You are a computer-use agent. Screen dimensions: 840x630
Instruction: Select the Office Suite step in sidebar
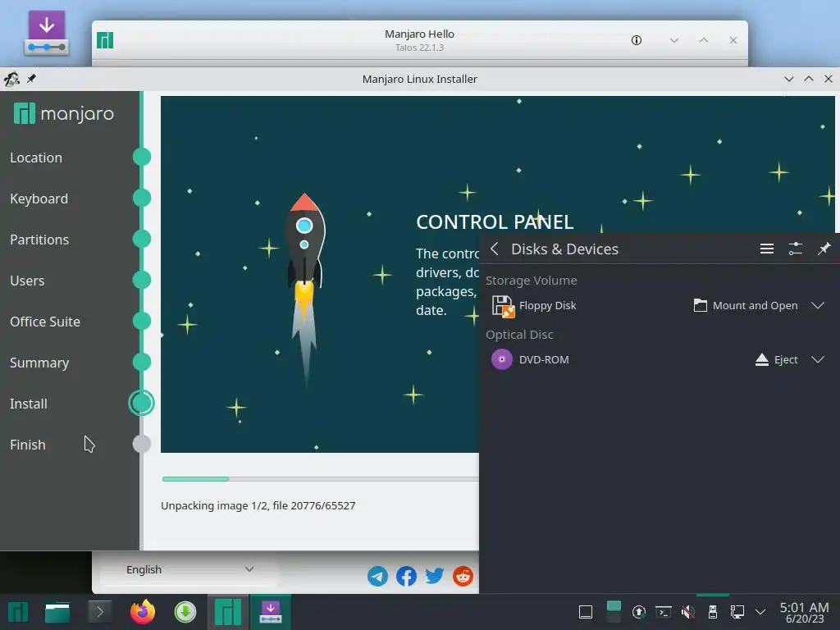point(45,322)
